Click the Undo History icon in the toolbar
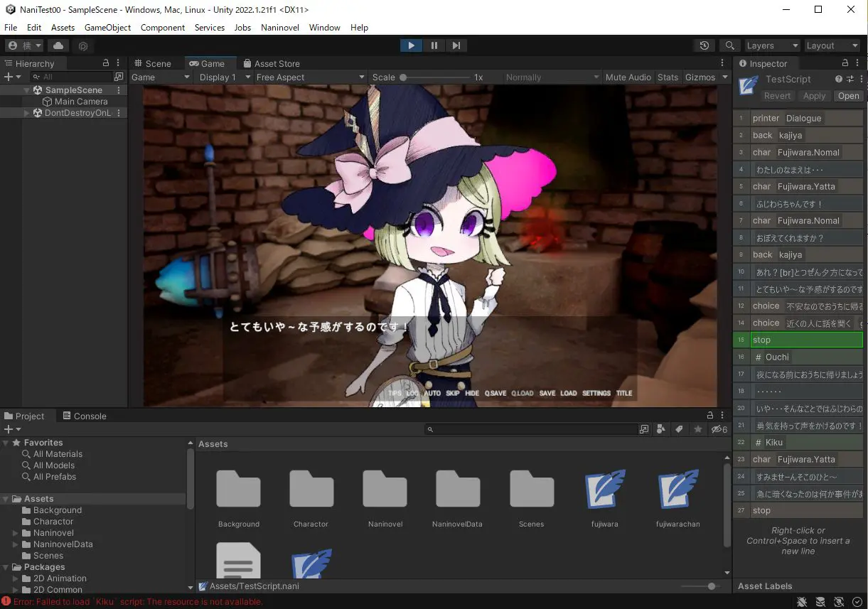868x609 pixels. coord(704,45)
